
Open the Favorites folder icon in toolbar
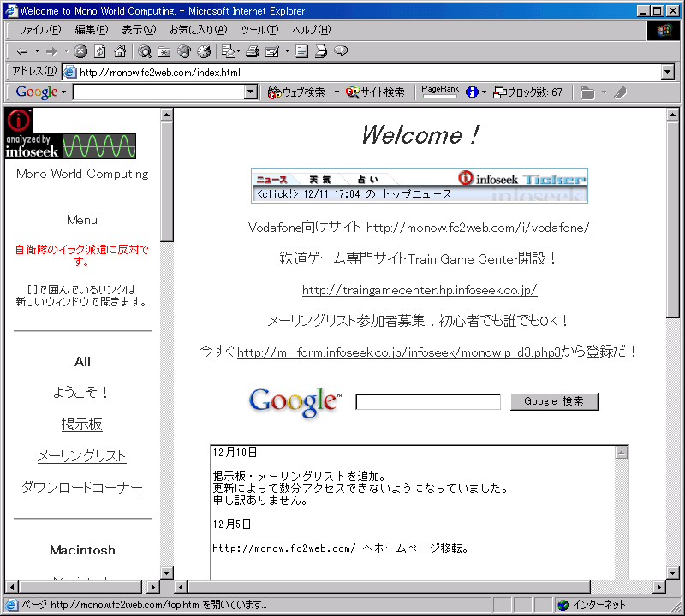click(164, 51)
